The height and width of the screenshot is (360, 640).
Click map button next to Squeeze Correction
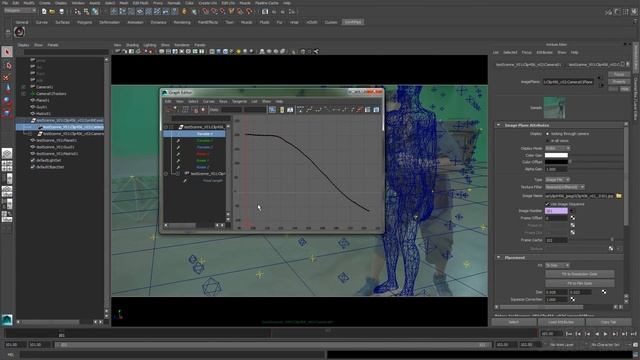(x=573, y=299)
